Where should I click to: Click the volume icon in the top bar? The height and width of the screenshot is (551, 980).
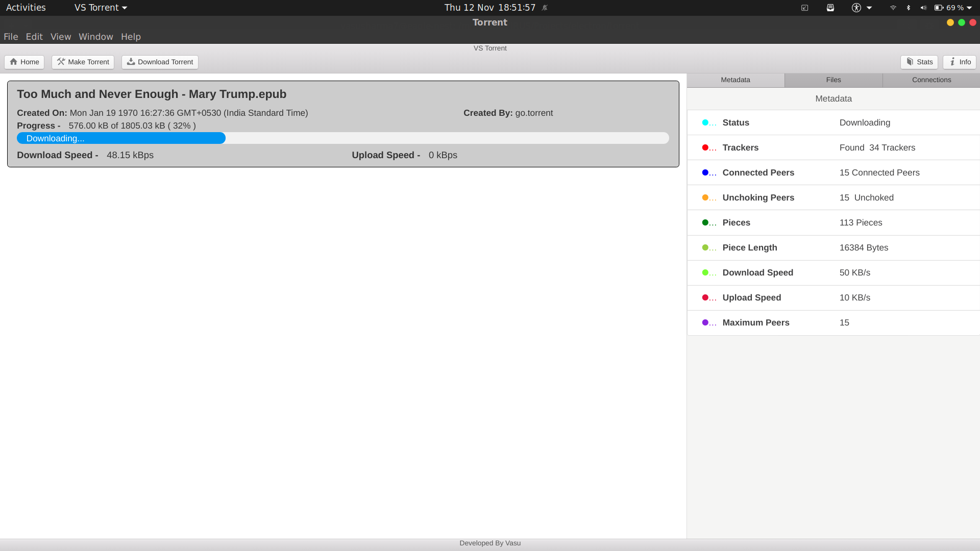click(x=923, y=8)
